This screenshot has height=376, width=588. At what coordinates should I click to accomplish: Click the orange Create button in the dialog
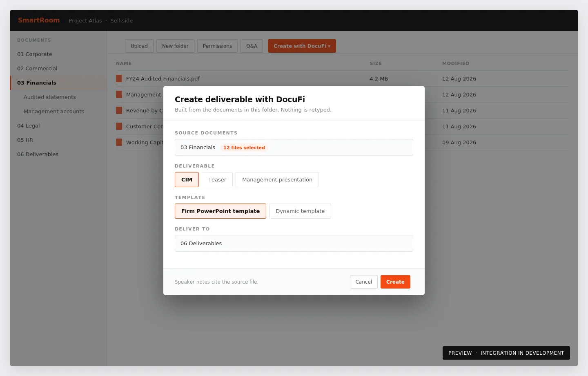pos(395,282)
